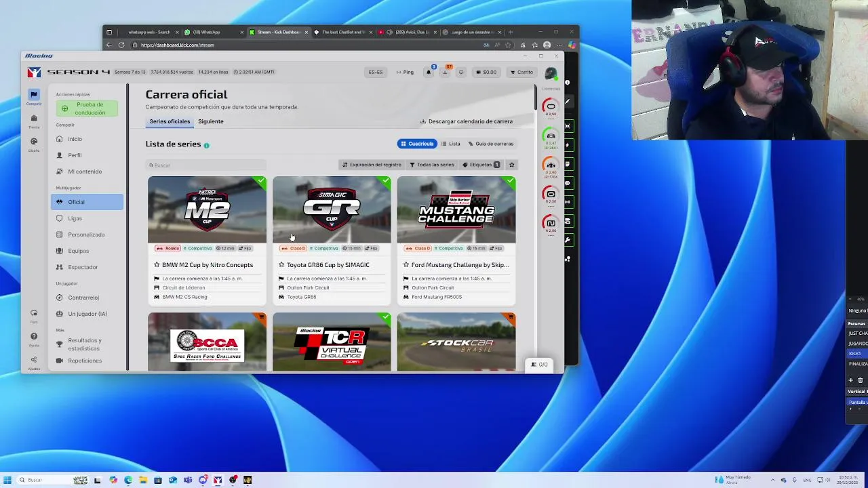
Task: Open Expiración del registro sort dropdown
Action: coord(372,165)
